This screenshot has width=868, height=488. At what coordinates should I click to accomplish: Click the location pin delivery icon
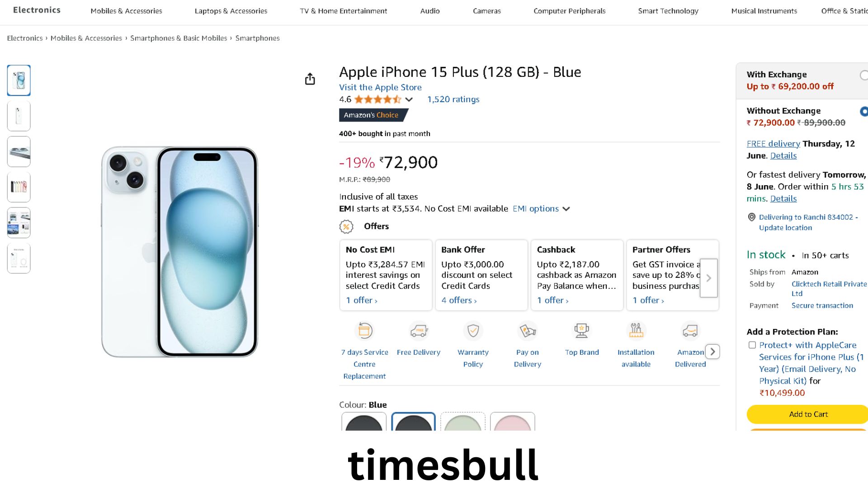click(x=751, y=217)
